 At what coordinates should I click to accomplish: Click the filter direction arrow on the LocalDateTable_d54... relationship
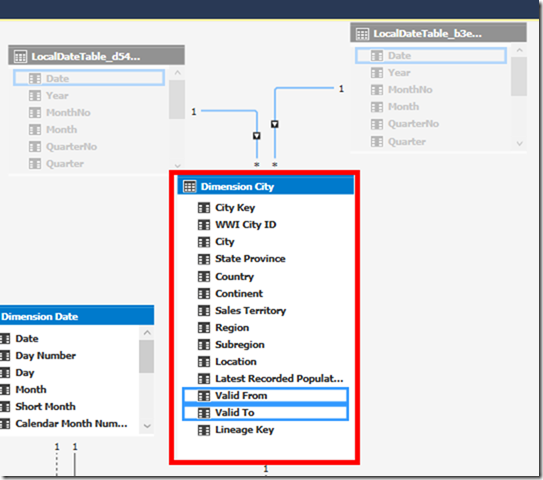257,136
